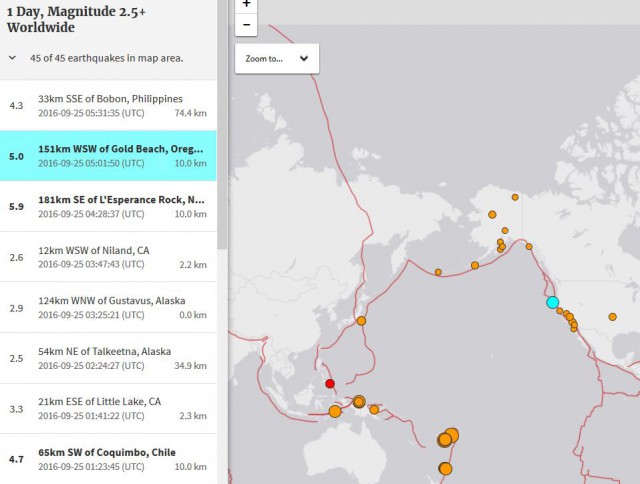Screen dimensions: 640x484
Task: Zoom out of the map
Action: pos(246,25)
